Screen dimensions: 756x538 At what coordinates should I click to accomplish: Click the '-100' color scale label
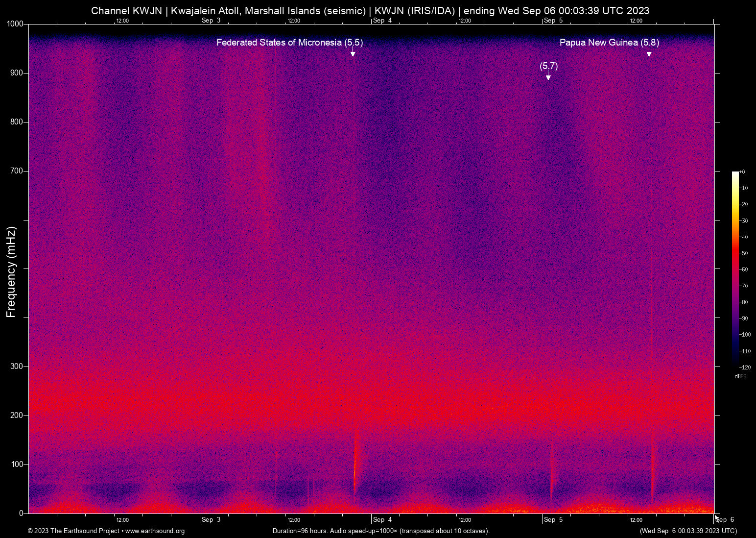(x=745, y=335)
